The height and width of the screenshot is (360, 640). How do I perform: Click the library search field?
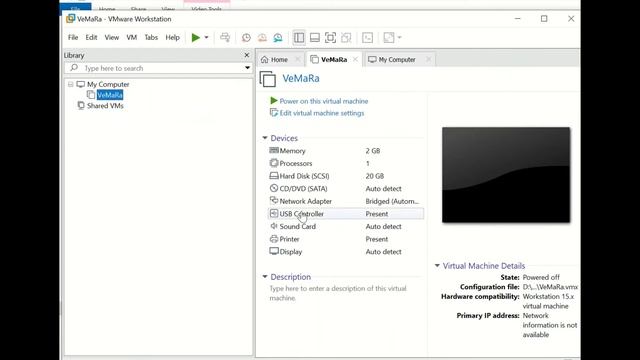coord(157,68)
